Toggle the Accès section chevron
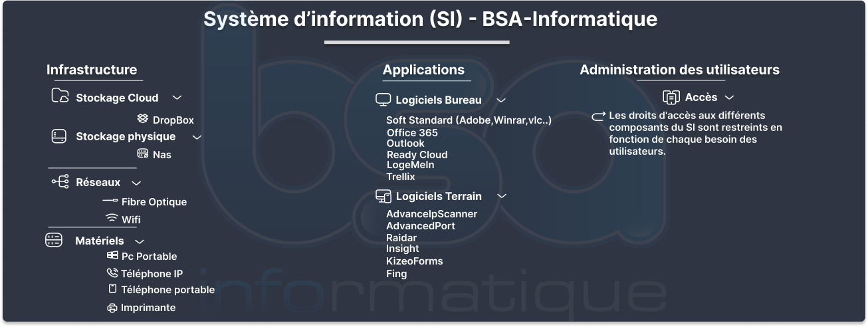This screenshot has width=868, height=327. [729, 97]
